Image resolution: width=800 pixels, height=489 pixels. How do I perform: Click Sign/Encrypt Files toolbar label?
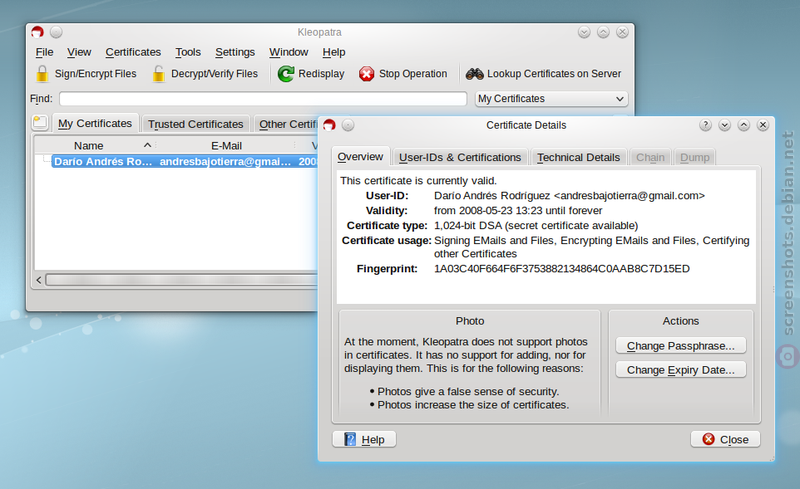[x=95, y=74]
